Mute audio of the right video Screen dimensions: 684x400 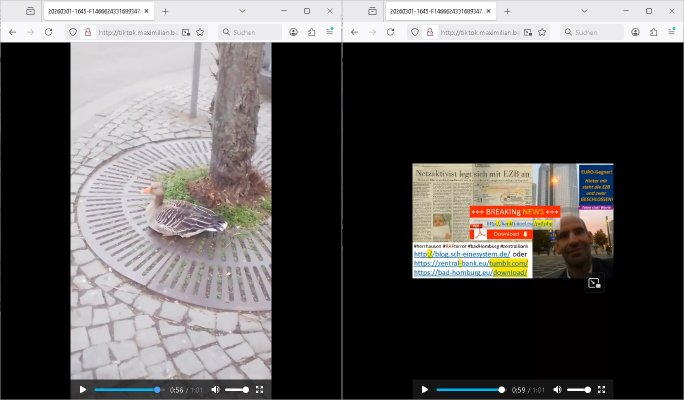pos(557,389)
